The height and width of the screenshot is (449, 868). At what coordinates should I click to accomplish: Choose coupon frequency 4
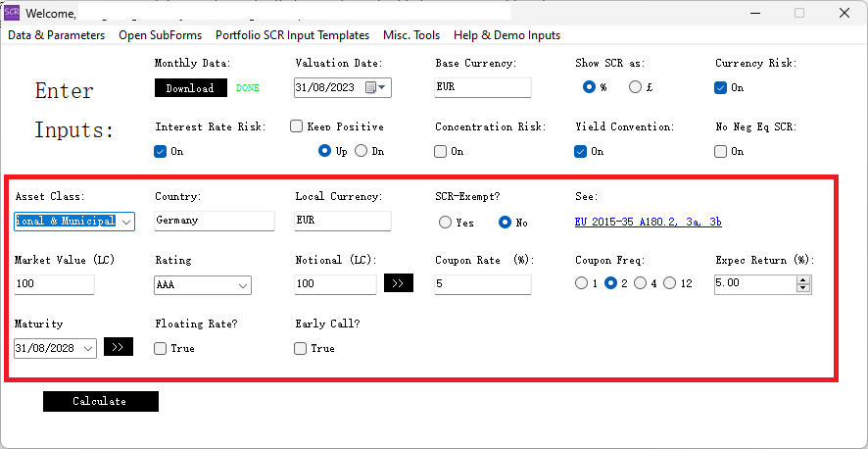tap(641, 283)
